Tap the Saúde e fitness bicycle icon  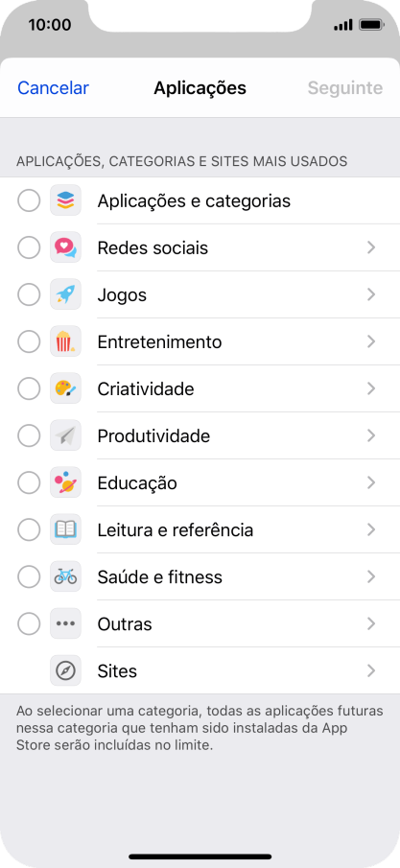65,576
